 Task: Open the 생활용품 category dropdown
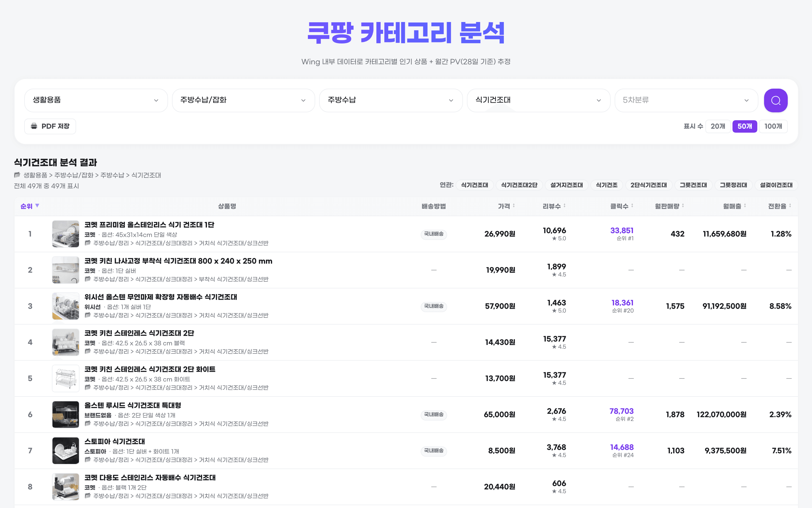click(x=96, y=100)
